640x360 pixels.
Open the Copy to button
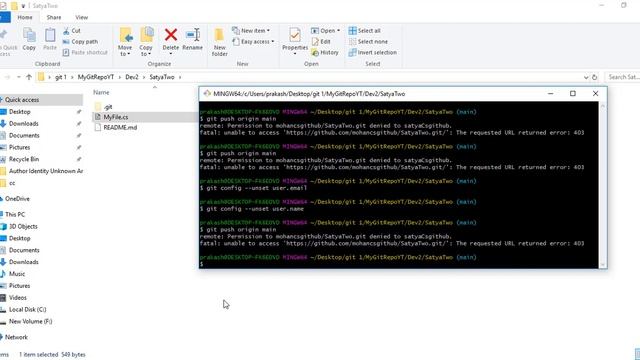pyautogui.click(x=146, y=41)
